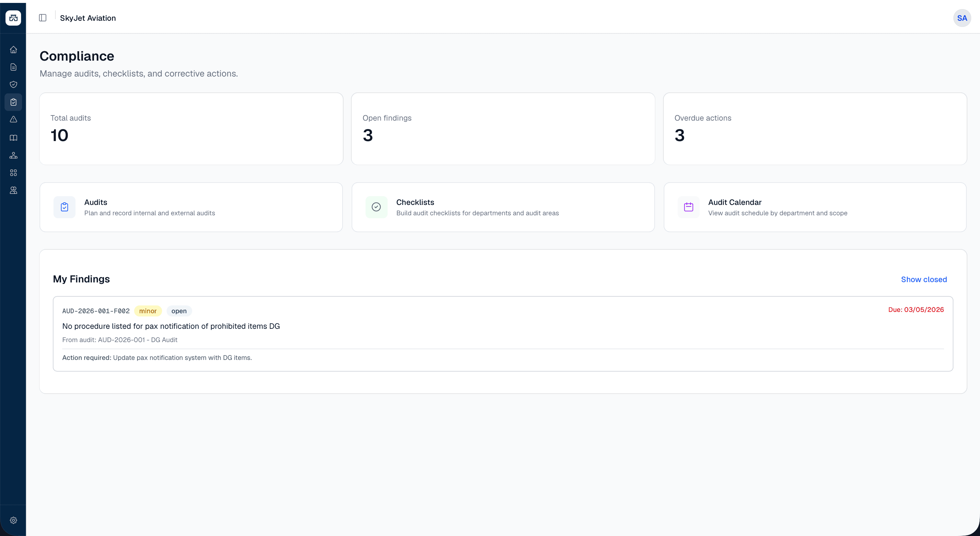Open the four-squares apps sidebar icon
The height and width of the screenshot is (536, 980).
click(13, 173)
